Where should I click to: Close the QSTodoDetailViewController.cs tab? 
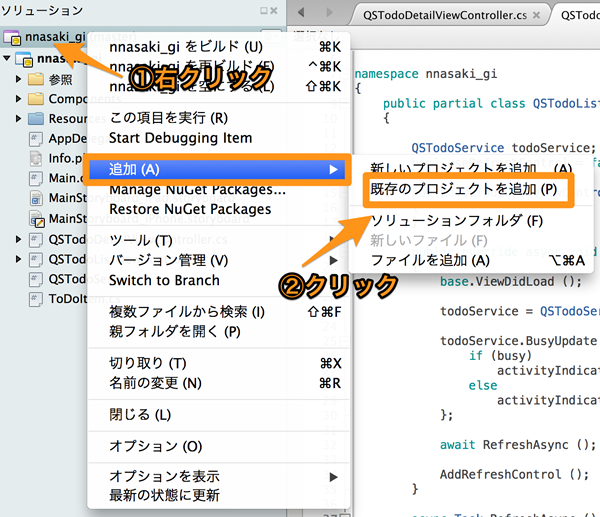[x=536, y=15]
